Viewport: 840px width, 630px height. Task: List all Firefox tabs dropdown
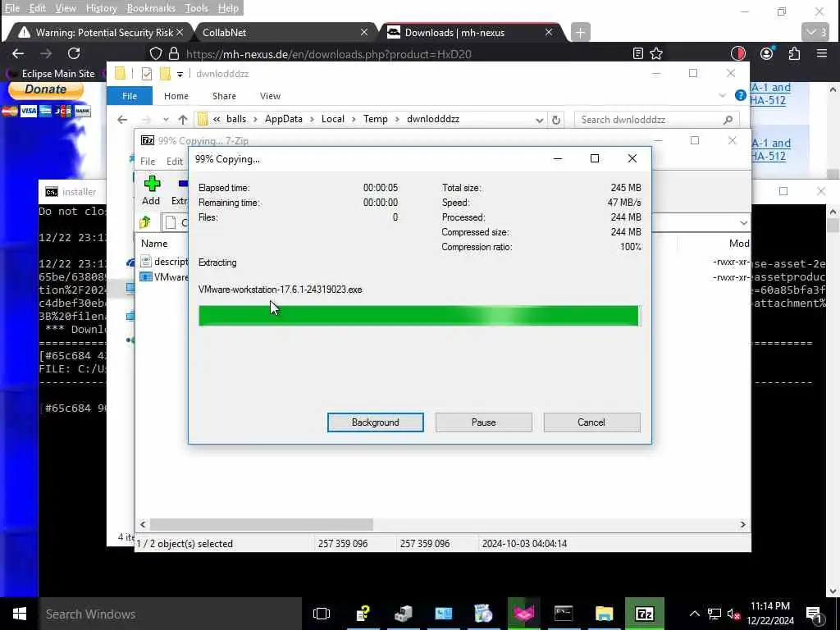click(x=815, y=33)
